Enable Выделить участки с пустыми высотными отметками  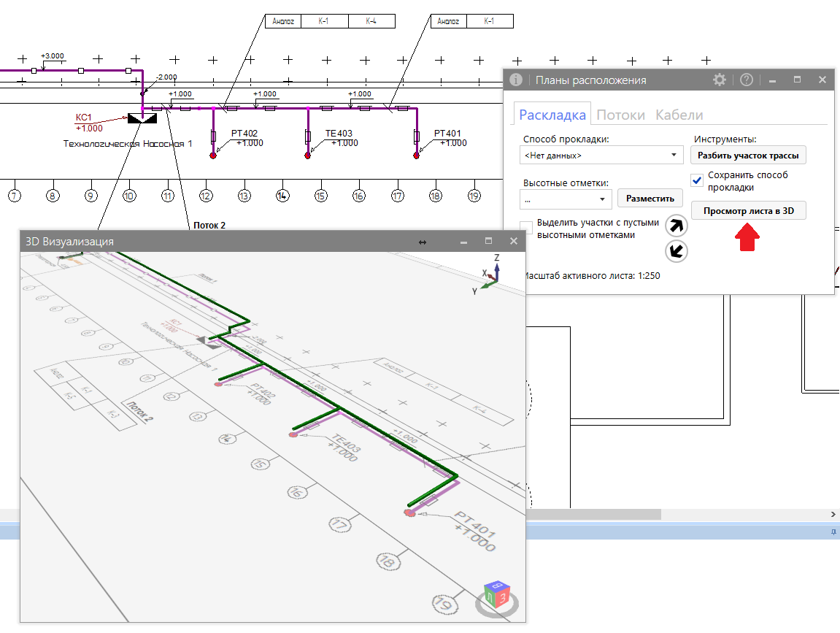coord(526,227)
